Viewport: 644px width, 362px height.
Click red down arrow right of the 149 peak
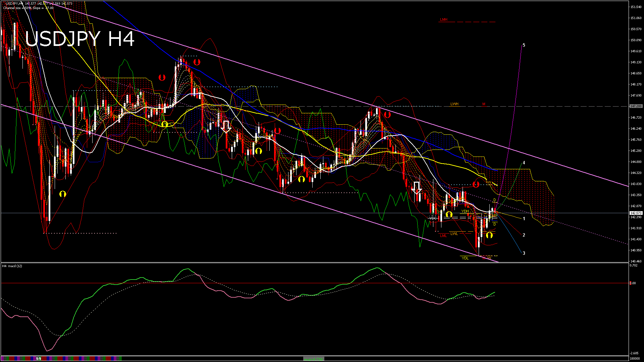[197, 62]
